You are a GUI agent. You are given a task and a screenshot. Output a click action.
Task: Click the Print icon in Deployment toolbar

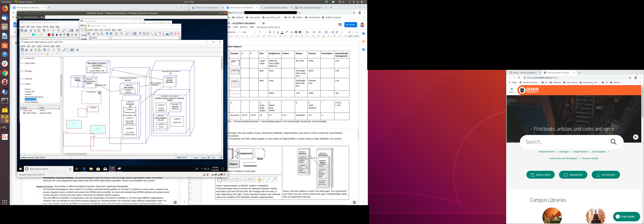coord(26,50)
